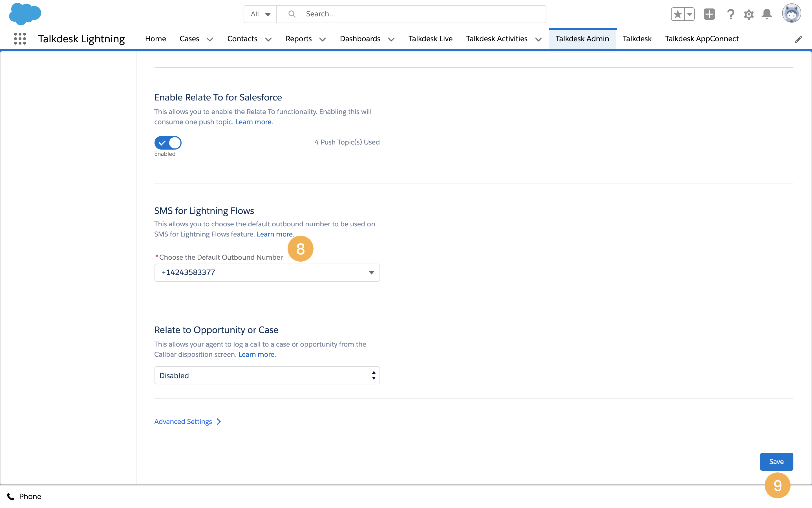Viewport: 812px width, 508px height.
Task: Open the Default Outbound Number dropdown
Action: click(267, 272)
